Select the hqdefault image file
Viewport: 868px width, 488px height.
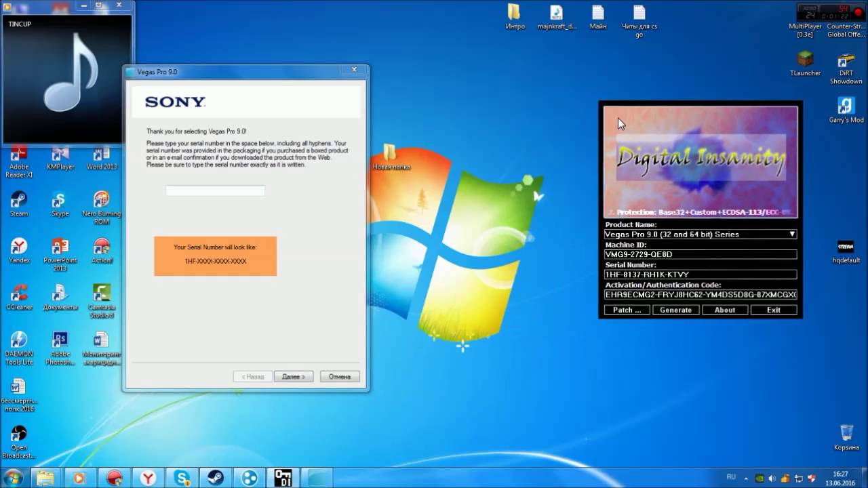coord(846,251)
